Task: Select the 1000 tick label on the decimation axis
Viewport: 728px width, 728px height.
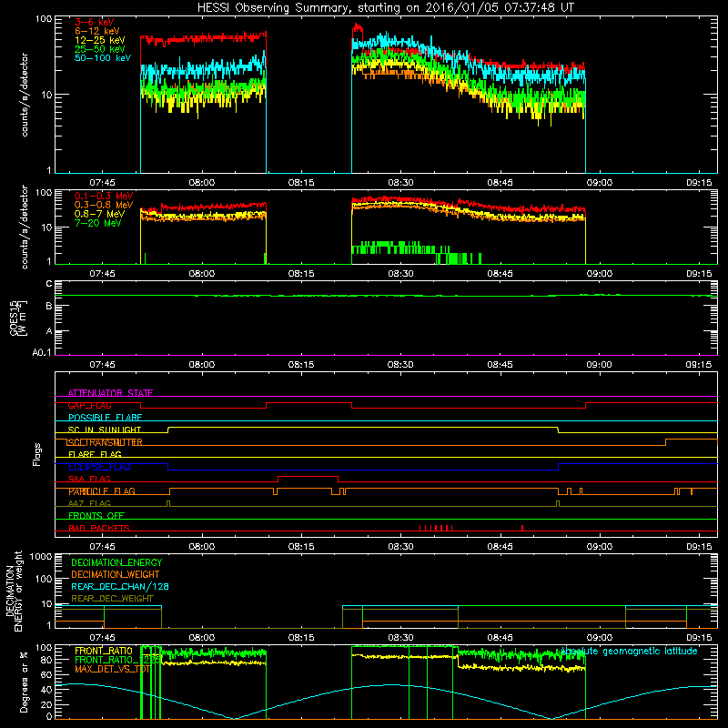Action: [x=41, y=557]
